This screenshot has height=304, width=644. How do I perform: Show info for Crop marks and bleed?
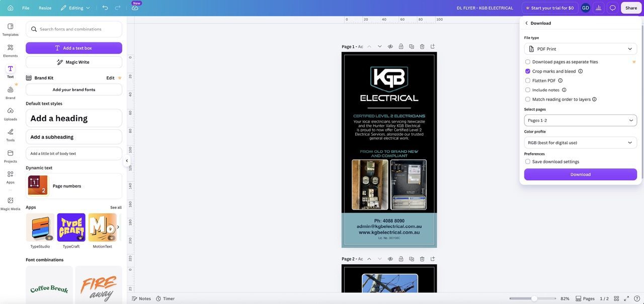coord(581,71)
